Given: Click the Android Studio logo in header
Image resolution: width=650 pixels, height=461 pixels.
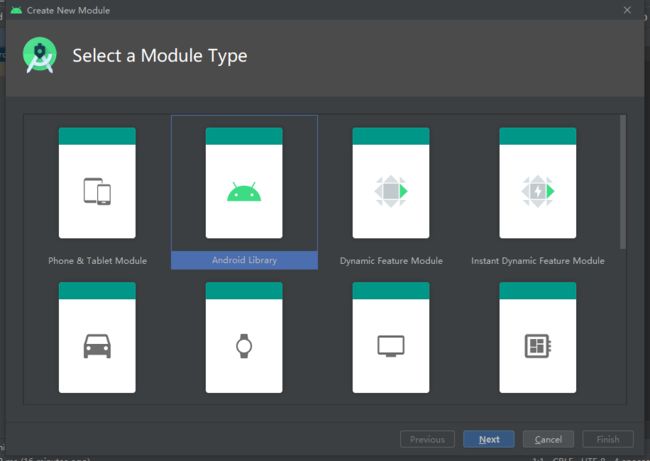Looking at the screenshot, I should (40, 55).
